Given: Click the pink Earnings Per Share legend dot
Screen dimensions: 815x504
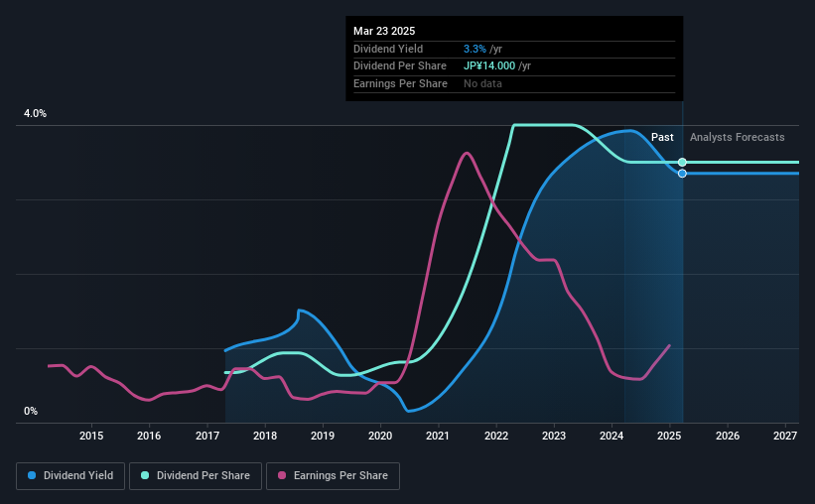Looking at the screenshot, I should (x=282, y=475).
